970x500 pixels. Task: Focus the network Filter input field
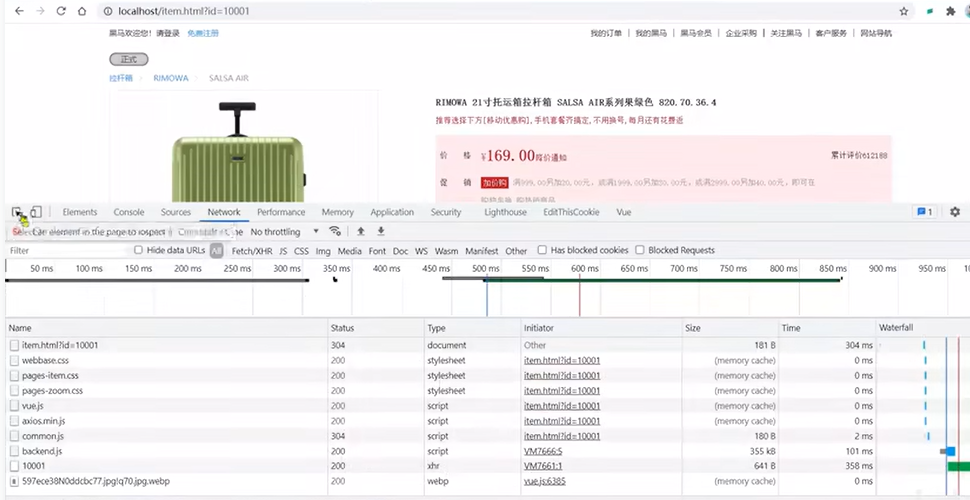click(x=68, y=251)
